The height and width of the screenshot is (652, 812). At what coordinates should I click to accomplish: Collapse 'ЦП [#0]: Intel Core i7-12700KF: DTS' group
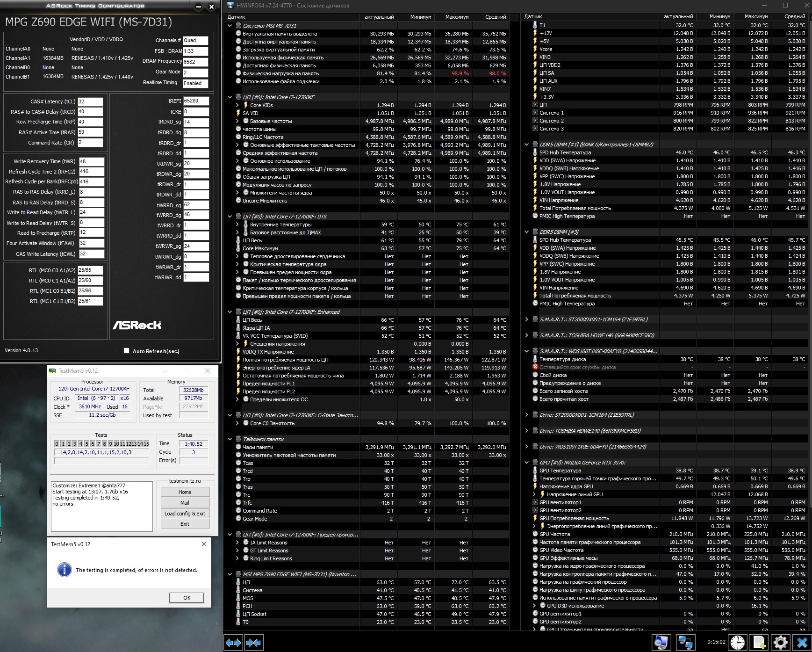(x=230, y=217)
